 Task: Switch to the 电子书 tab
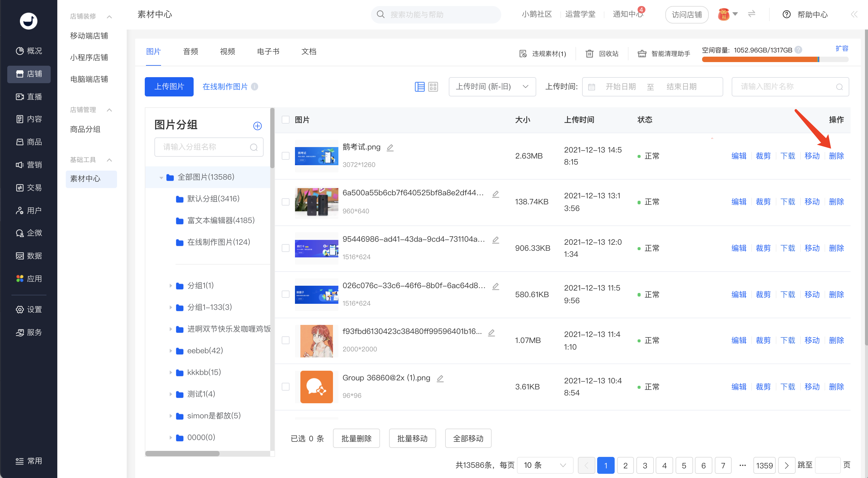coord(268,52)
